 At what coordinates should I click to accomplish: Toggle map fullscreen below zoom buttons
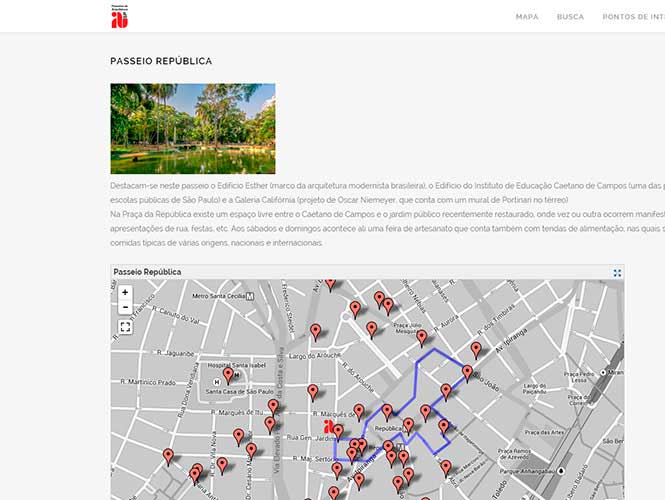(125, 327)
